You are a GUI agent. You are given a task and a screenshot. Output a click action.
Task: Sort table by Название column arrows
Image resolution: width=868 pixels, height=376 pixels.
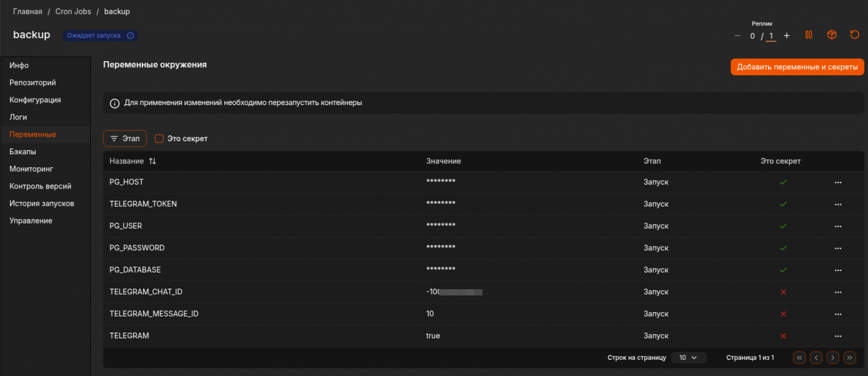[152, 161]
